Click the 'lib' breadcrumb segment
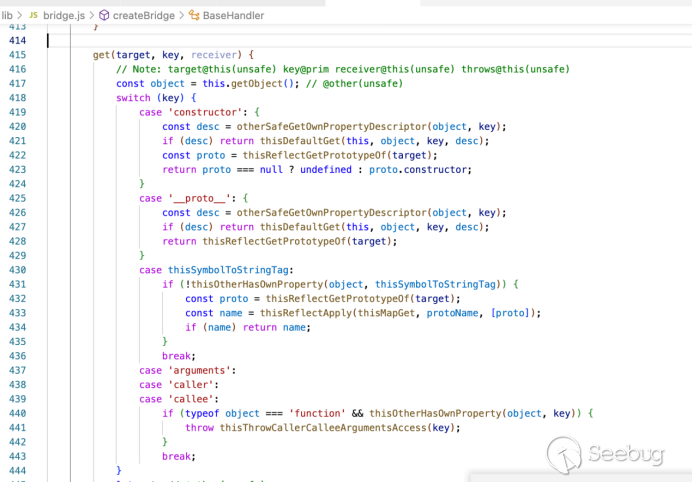 (7, 15)
